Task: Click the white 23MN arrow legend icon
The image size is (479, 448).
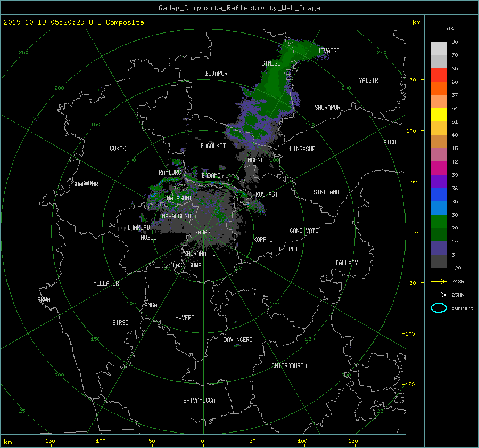Action: click(439, 295)
